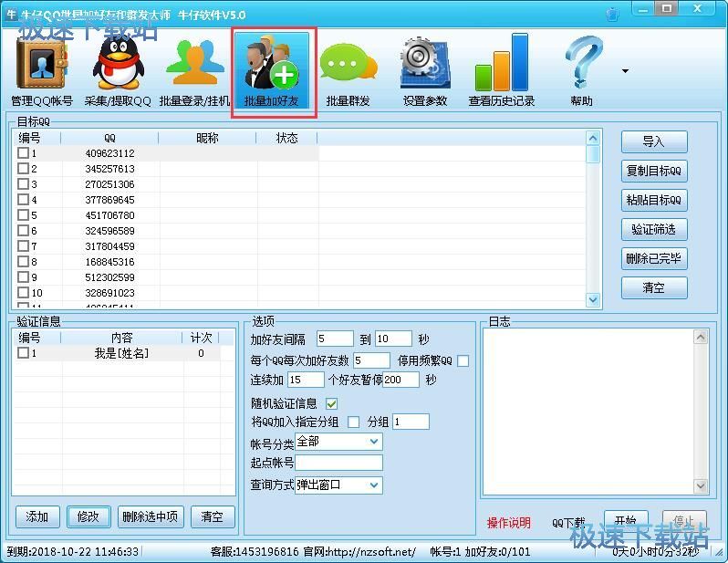Screen dimensions: 728x563
Task: Check verification message row 我是[姓名]
Action: coord(23,353)
